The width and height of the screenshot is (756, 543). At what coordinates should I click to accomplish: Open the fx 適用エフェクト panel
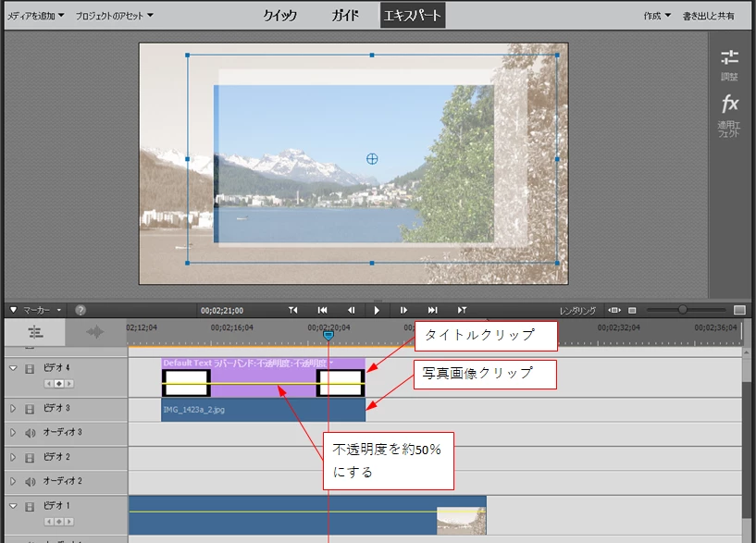[729, 116]
